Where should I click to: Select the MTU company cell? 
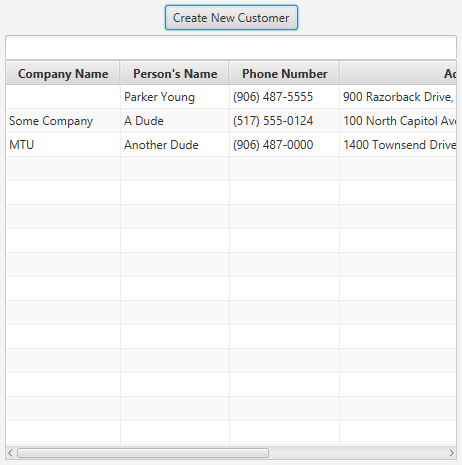click(63, 145)
